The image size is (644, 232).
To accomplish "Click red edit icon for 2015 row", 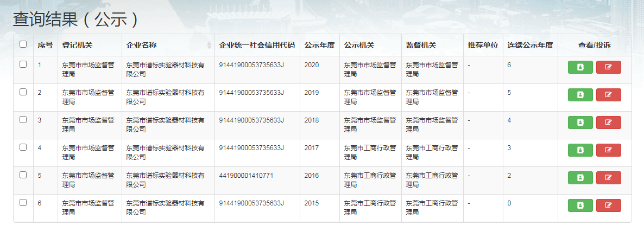I will (x=608, y=205).
